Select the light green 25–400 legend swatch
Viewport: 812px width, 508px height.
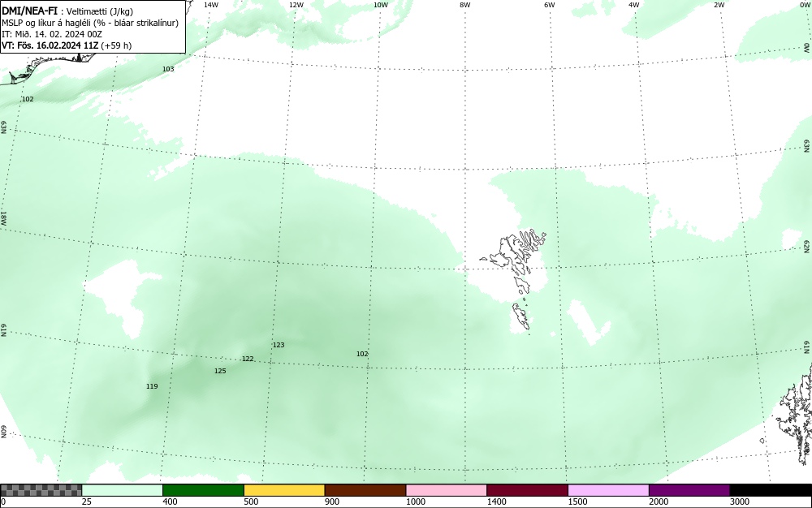coord(123,490)
